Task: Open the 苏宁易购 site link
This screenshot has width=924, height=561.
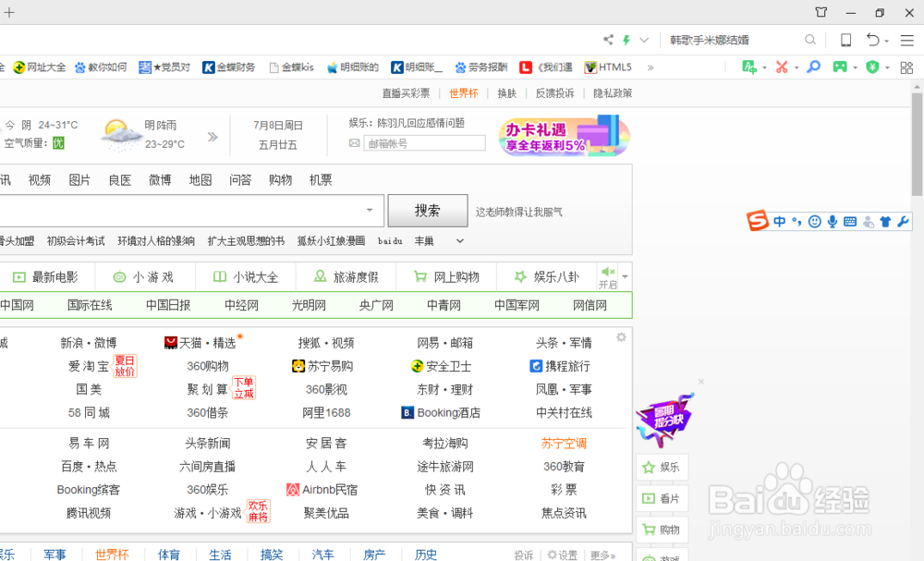Action: [322, 367]
